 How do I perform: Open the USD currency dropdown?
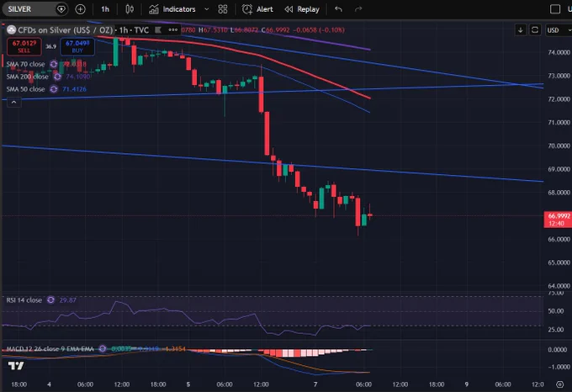558,30
